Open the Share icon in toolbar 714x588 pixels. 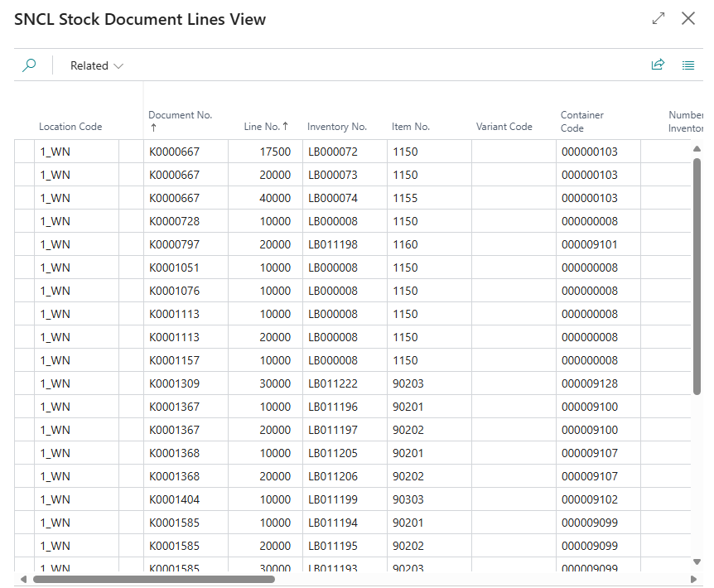point(658,65)
